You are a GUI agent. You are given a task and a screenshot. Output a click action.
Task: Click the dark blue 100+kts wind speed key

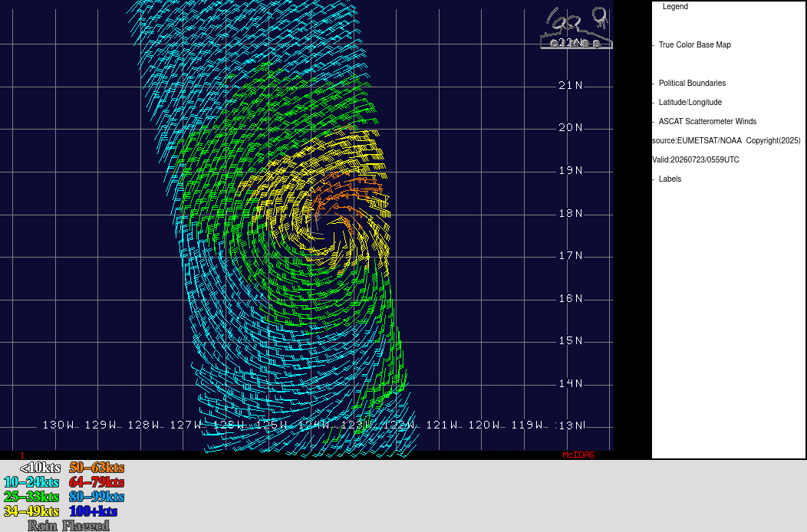tap(93, 511)
